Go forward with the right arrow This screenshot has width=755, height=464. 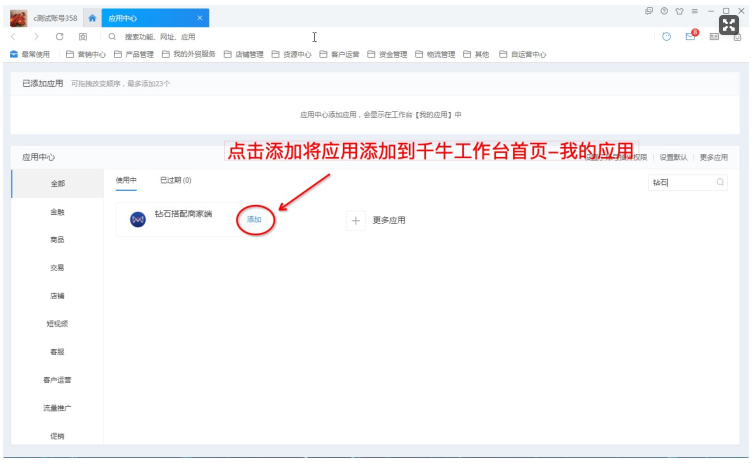pos(36,37)
